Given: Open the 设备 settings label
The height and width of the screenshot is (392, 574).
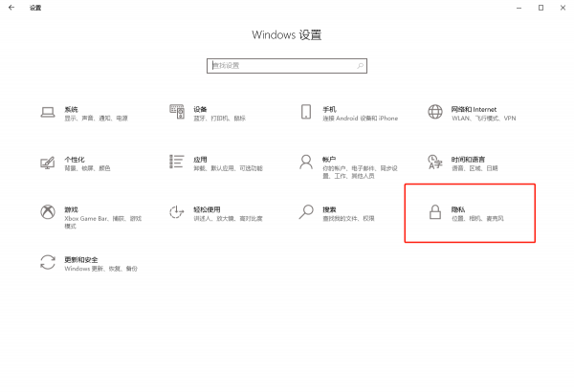Looking at the screenshot, I should (x=200, y=109).
